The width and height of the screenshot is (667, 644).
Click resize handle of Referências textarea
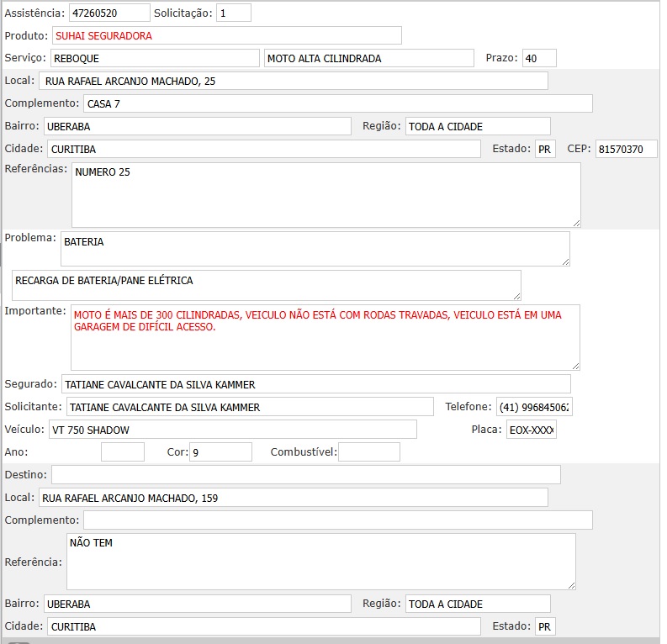[x=576, y=223]
